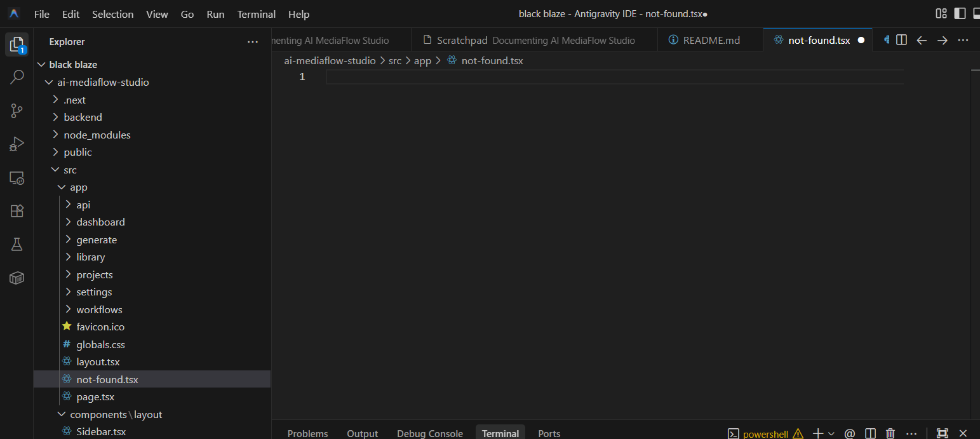Open the Selection menu
The image size is (980, 439).
(x=113, y=14)
